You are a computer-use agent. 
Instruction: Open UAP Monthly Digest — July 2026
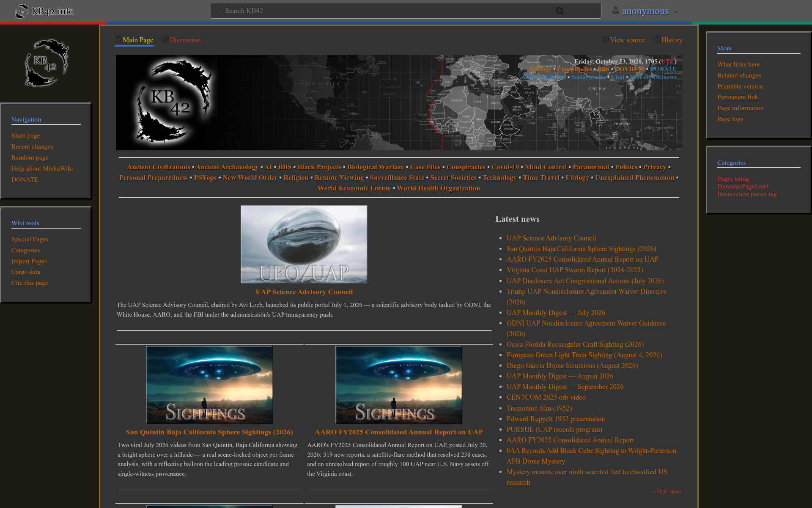pyautogui.click(x=556, y=313)
